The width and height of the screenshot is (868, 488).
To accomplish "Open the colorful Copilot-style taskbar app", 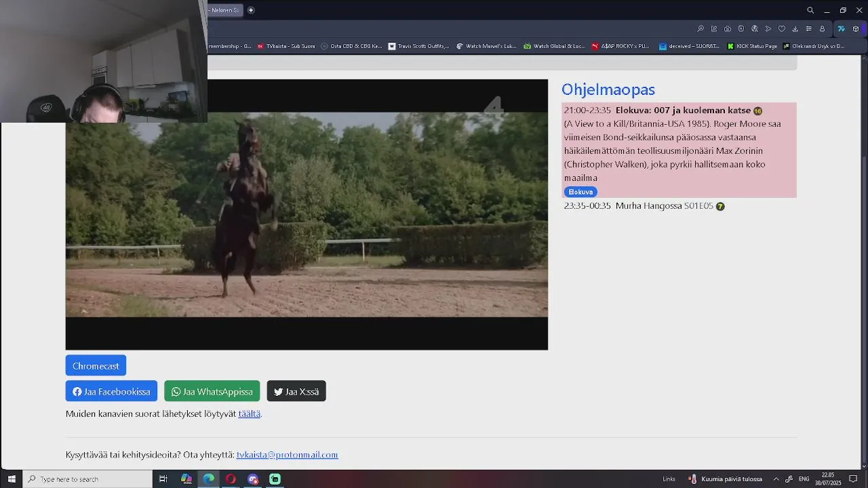I will (186, 479).
